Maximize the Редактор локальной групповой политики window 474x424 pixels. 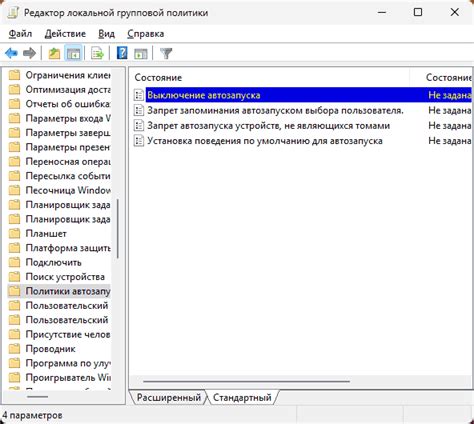[418, 12]
